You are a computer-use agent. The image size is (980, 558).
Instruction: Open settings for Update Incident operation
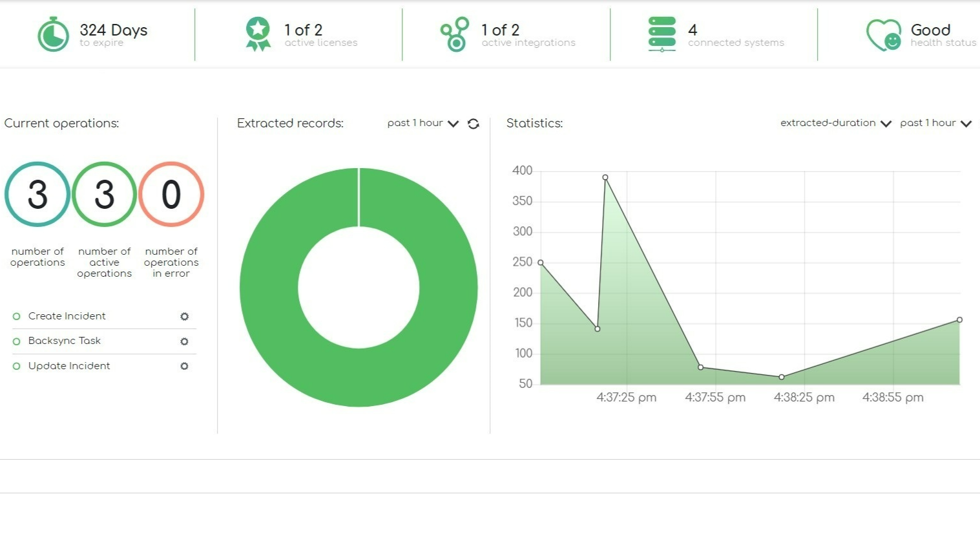(x=184, y=366)
